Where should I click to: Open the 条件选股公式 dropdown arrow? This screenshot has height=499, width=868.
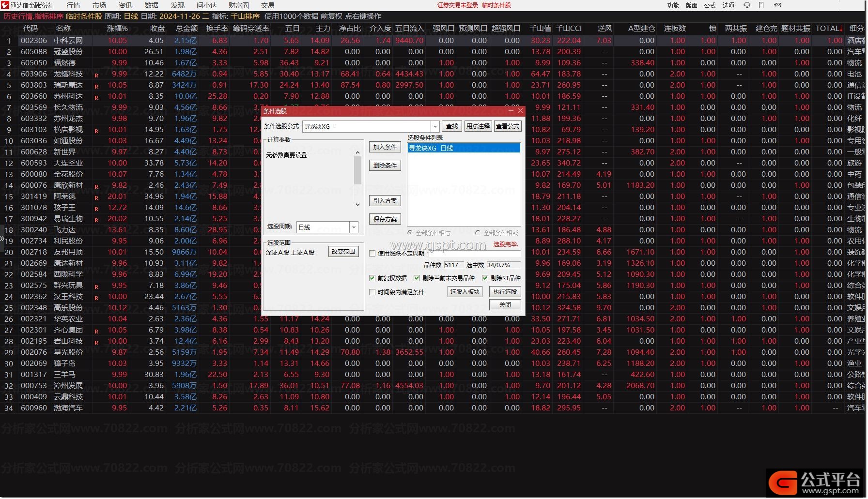click(434, 127)
